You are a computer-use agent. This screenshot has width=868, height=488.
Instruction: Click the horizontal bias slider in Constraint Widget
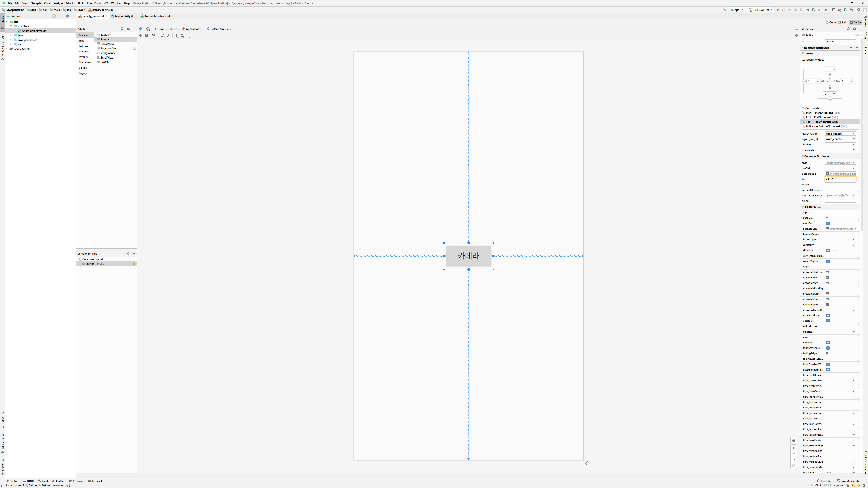click(x=830, y=99)
